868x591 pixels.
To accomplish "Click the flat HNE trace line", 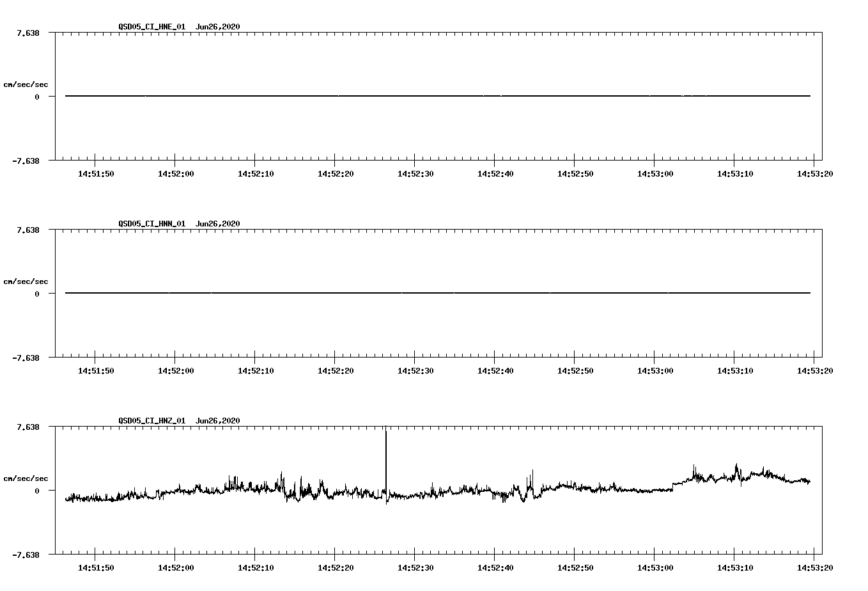I will (438, 96).
